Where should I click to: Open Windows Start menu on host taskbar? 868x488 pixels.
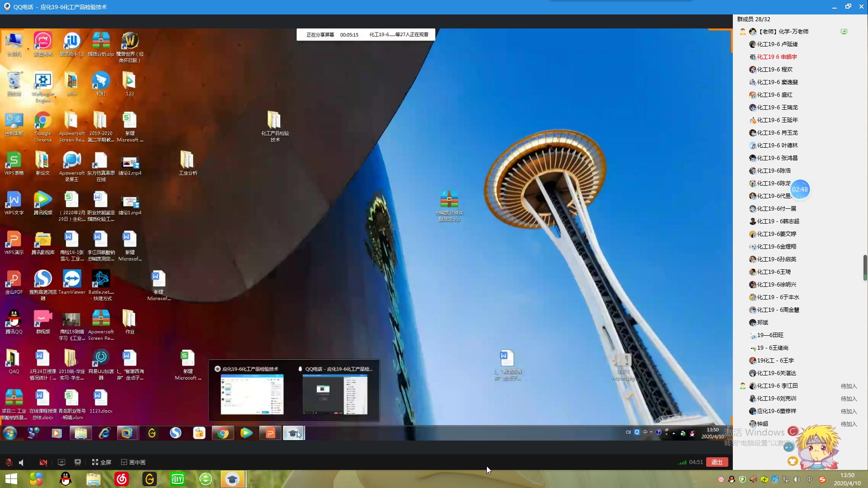(11, 479)
